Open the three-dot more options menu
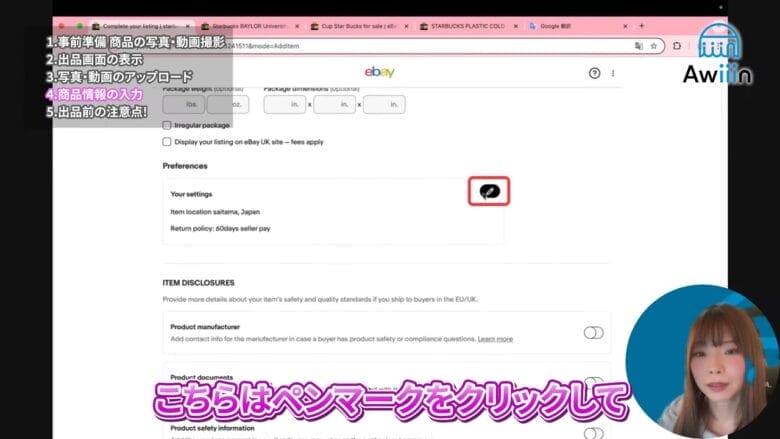Viewport: 780px width, 439px height. 613,73
